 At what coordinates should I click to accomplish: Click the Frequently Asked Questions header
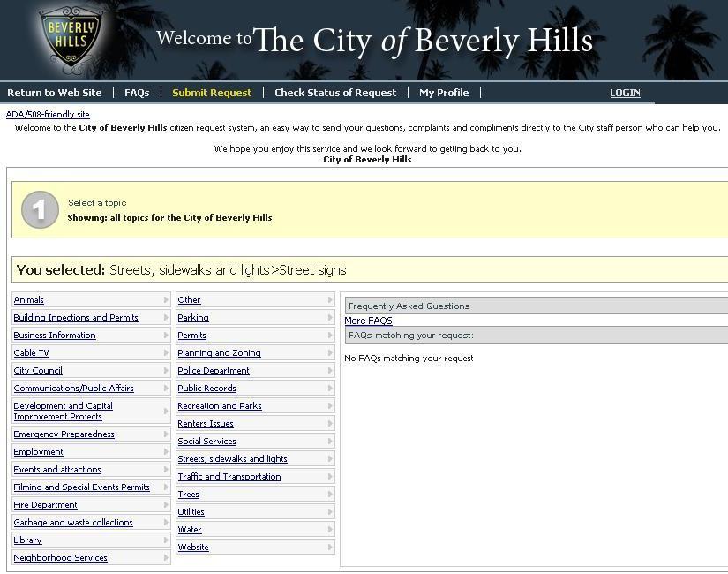409,306
